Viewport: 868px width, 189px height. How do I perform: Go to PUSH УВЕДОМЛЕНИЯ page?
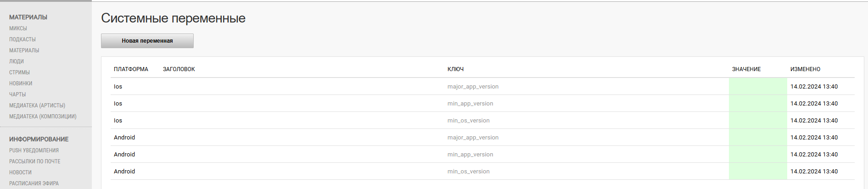(34, 150)
